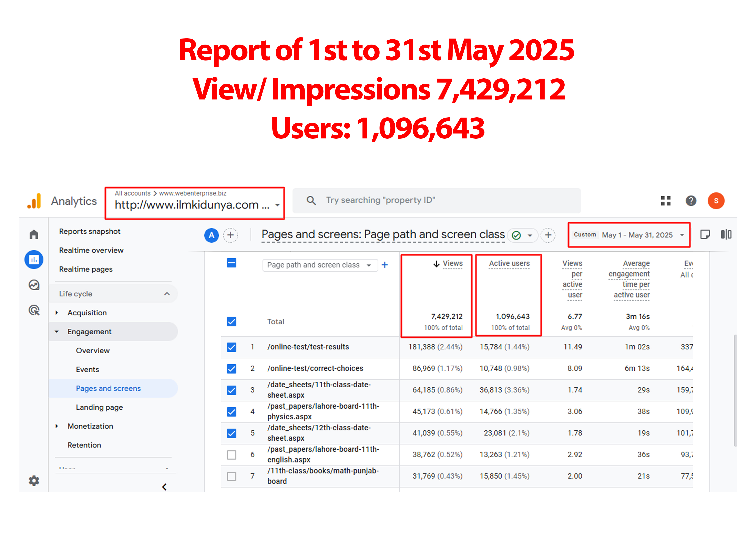Screen dimensions: 756x534
Task: Open the Page path and screen class dropdown
Action: tap(320, 265)
